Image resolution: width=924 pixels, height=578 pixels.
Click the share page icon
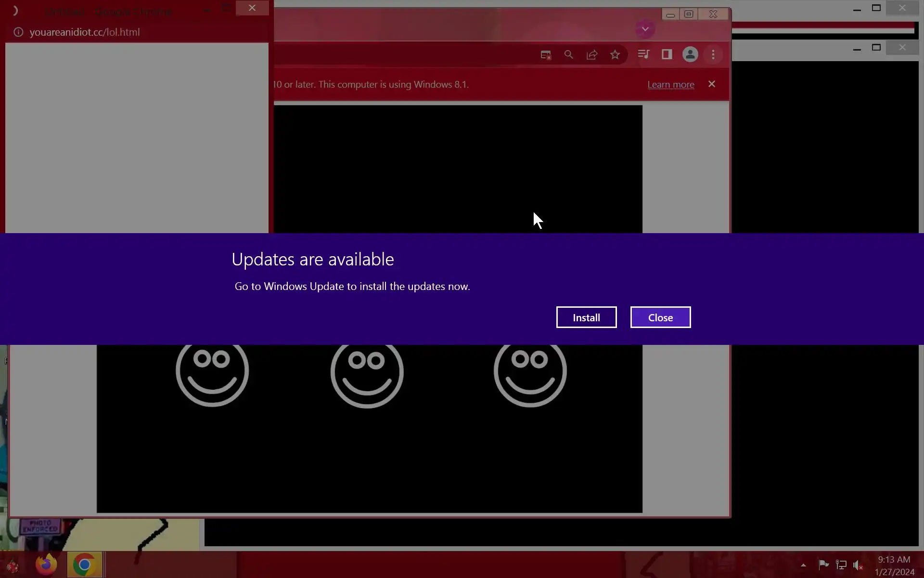pyautogui.click(x=592, y=55)
